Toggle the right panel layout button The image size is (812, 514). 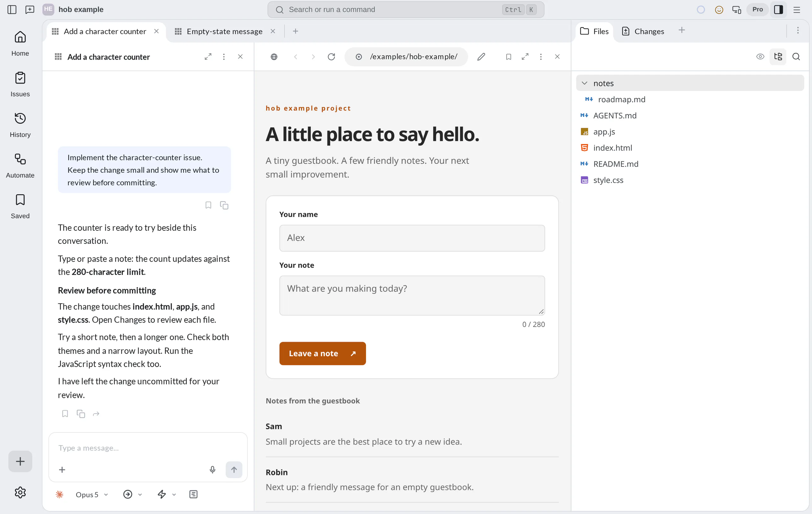click(x=779, y=10)
